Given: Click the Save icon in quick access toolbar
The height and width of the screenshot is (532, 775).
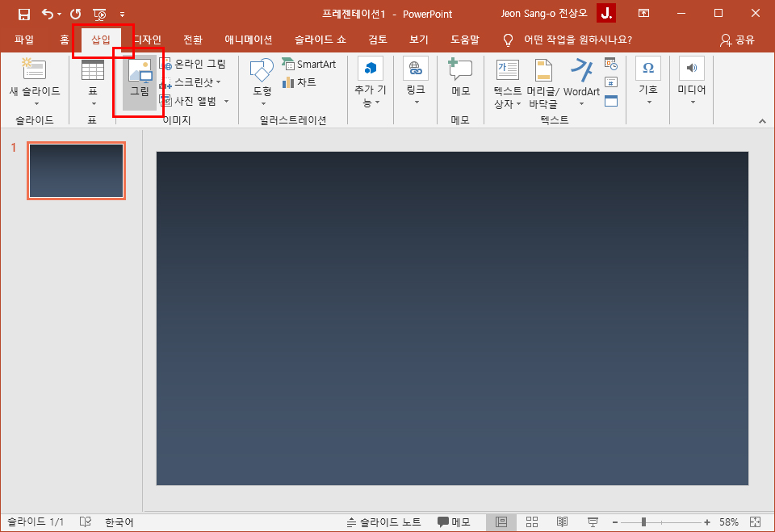Looking at the screenshot, I should [23, 14].
